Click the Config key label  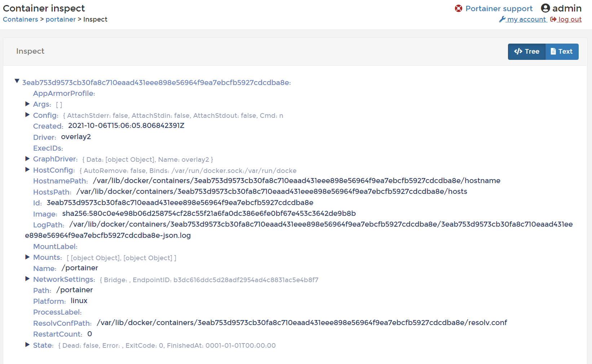(46, 115)
